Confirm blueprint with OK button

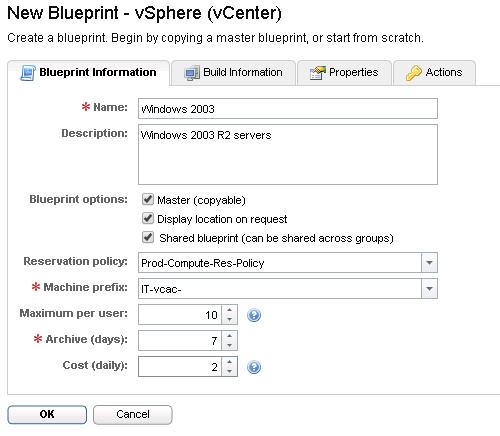coord(47,414)
